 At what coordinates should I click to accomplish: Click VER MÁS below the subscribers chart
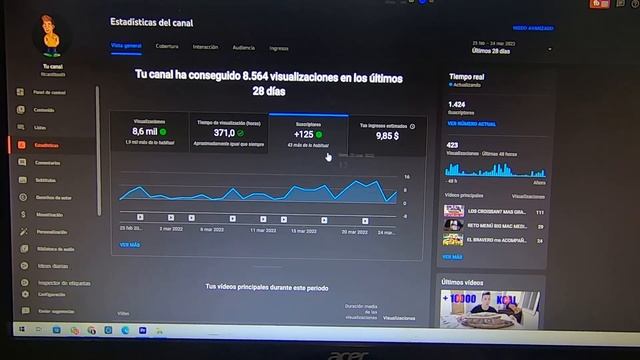coord(130,244)
